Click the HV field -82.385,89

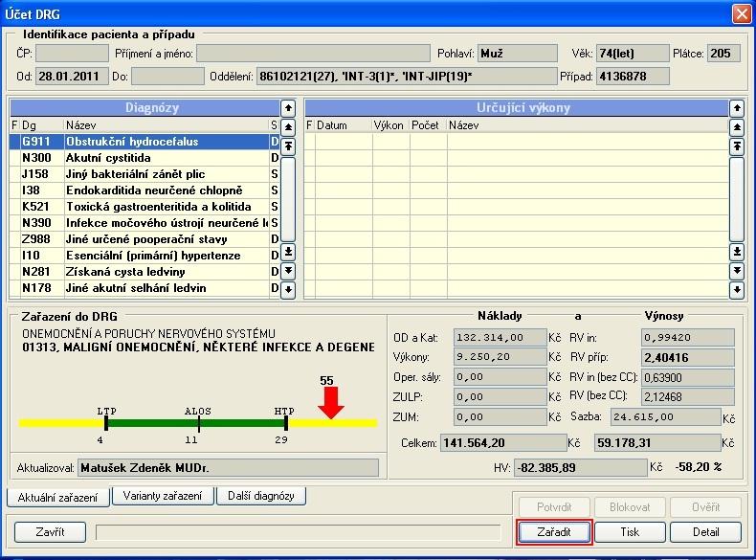(x=581, y=467)
